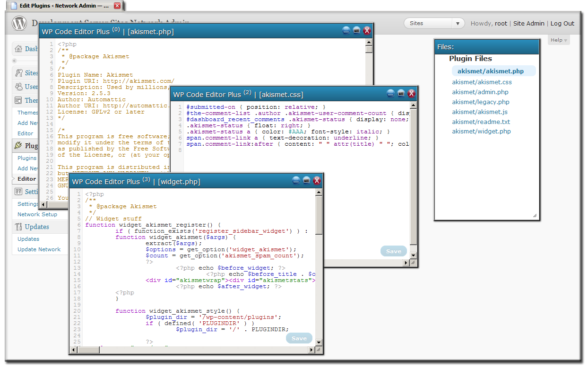Open Settings submenu link
Viewport: 588px width, 370px height.
coord(28,204)
